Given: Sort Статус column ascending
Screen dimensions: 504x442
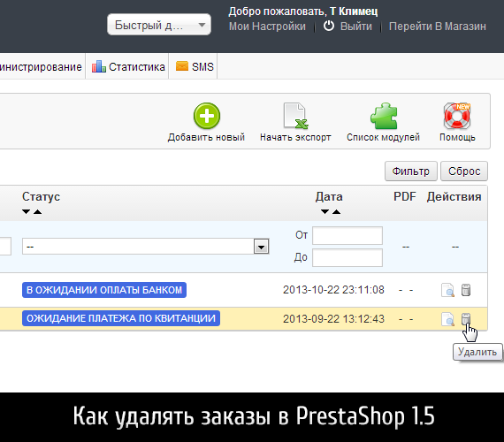Looking at the screenshot, I should click(x=38, y=211).
